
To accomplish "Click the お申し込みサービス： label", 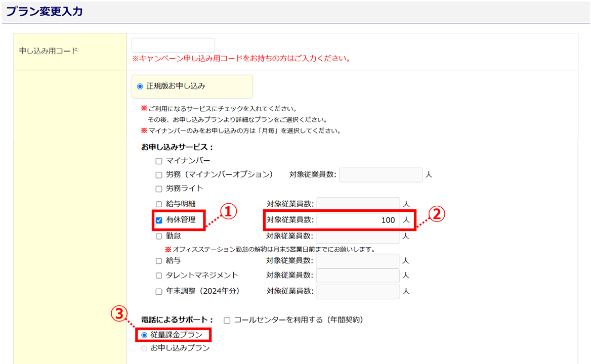I will 177,147.
